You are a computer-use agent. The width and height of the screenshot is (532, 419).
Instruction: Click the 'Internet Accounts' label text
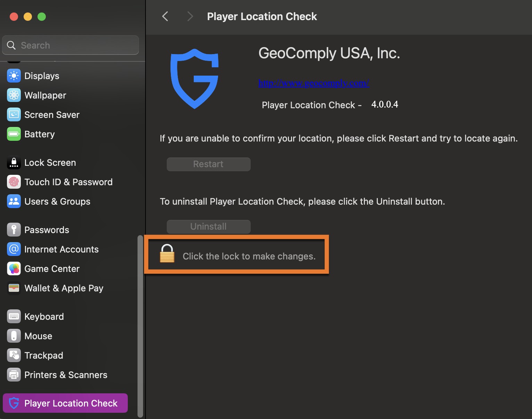[x=61, y=249]
